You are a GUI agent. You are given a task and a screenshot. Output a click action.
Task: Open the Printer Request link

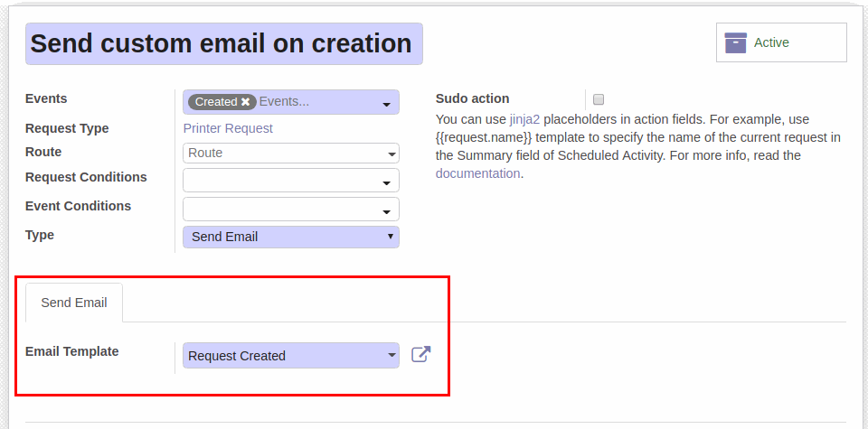[x=228, y=128]
